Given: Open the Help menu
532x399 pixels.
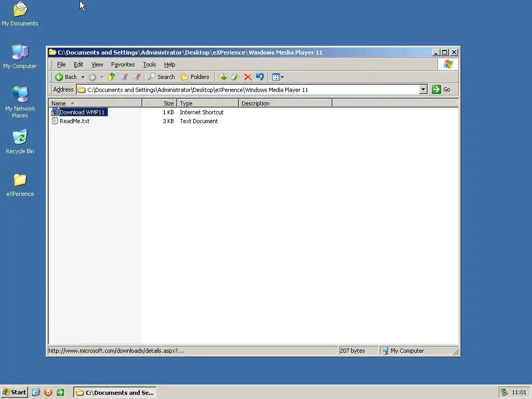Looking at the screenshot, I should (x=170, y=64).
